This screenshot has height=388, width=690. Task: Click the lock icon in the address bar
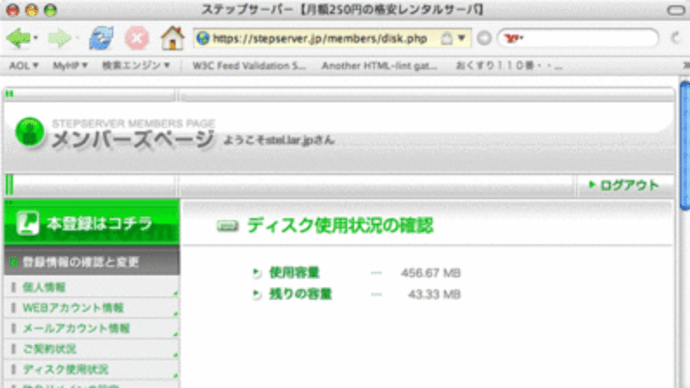[x=446, y=38]
